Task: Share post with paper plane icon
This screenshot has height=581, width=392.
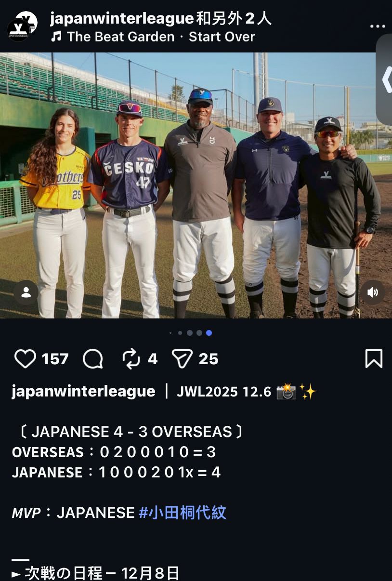Action: (182, 359)
